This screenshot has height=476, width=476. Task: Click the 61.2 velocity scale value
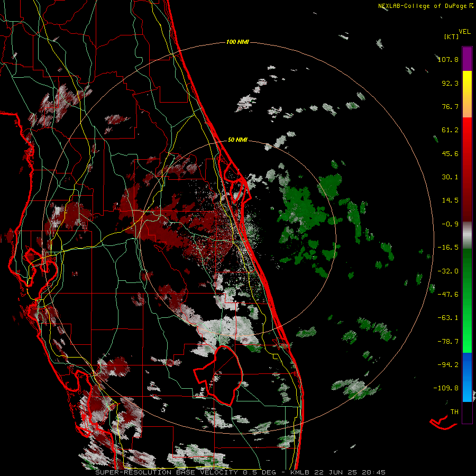(x=450, y=130)
